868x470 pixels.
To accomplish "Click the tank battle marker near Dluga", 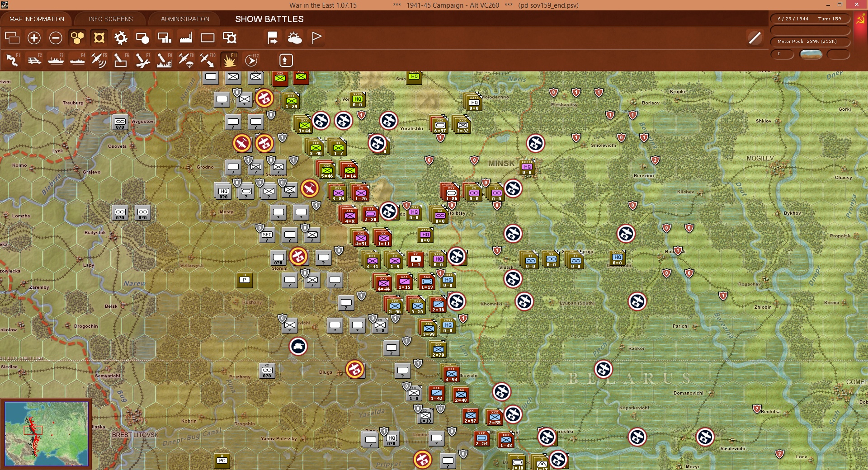I will coord(298,347).
